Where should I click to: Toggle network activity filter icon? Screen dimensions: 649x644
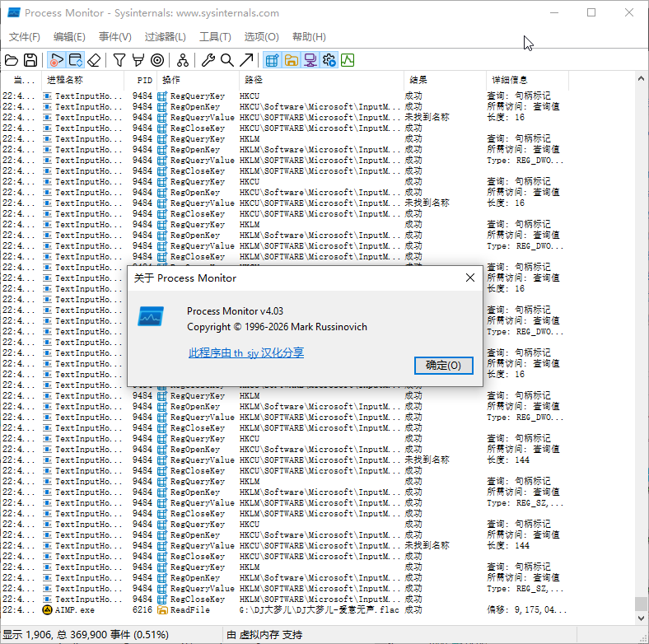tap(310, 60)
